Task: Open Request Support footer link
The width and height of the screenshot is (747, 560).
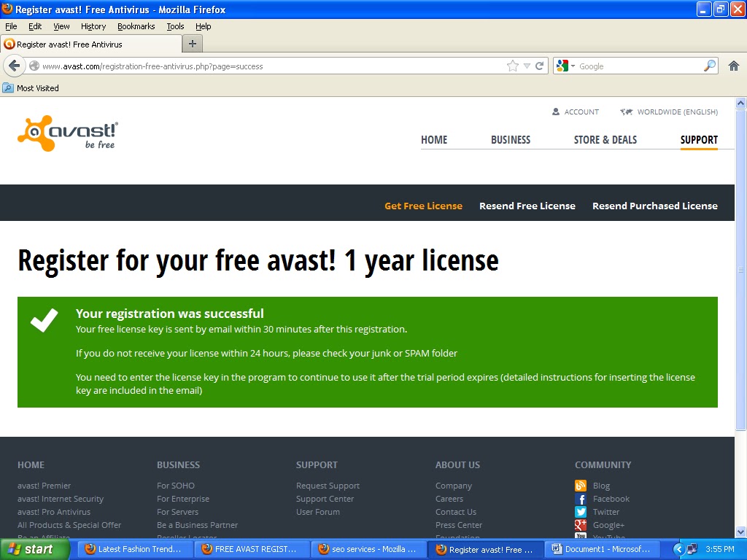Action: click(328, 486)
